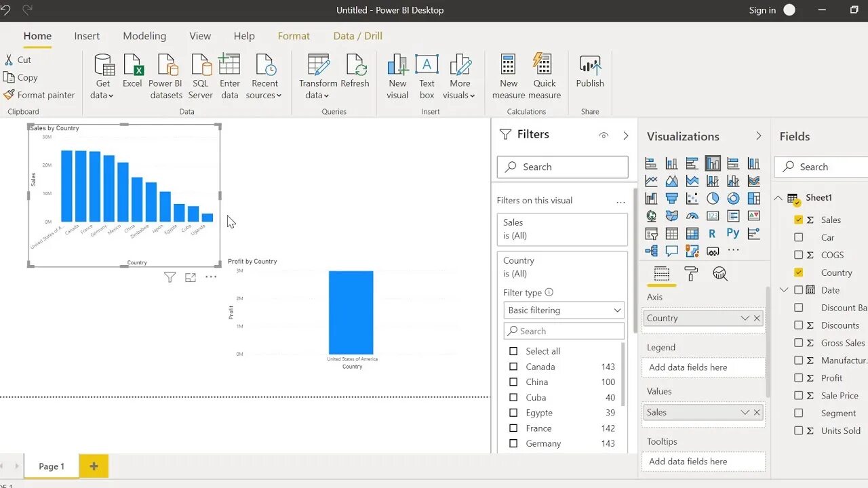Collapse the Sheet1 table
Viewport: 868px width, 488px height.
(x=778, y=198)
